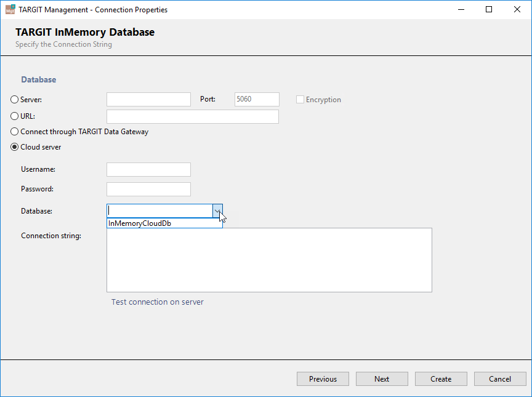This screenshot has width=532, height=397.
Task: Go back with the Previous button
Action: coord(323,379)
